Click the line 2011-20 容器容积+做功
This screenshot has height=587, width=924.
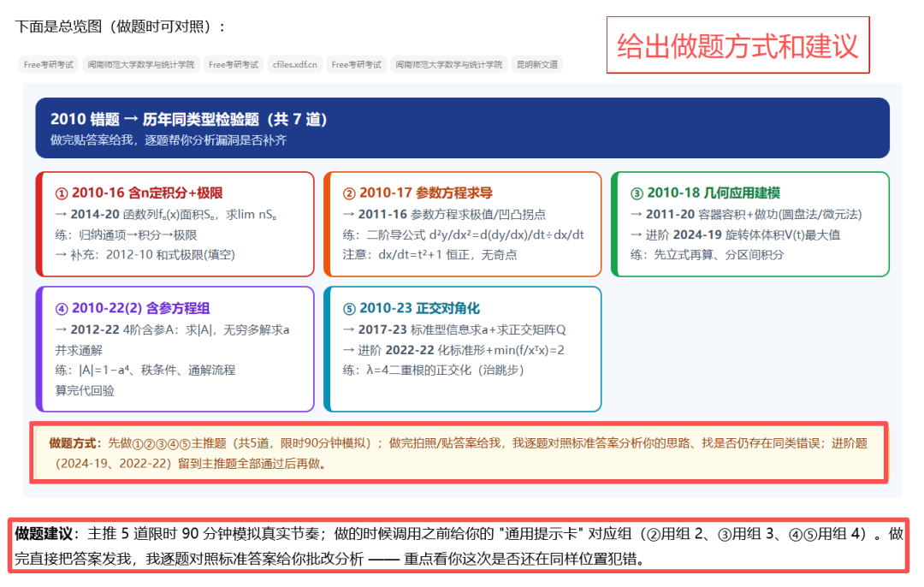[x=746, y=215]
